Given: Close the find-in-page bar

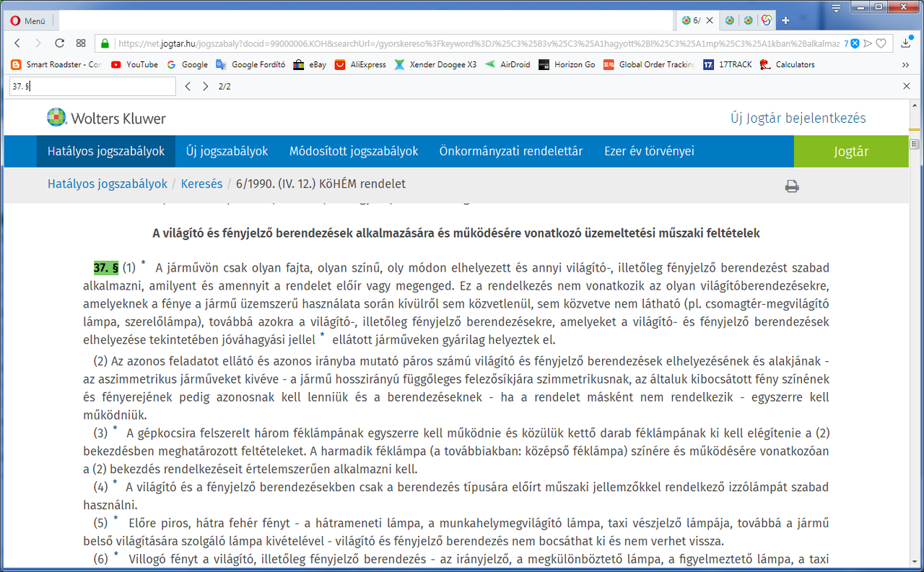Looking at the screenshot, I should tap(907, 87).
